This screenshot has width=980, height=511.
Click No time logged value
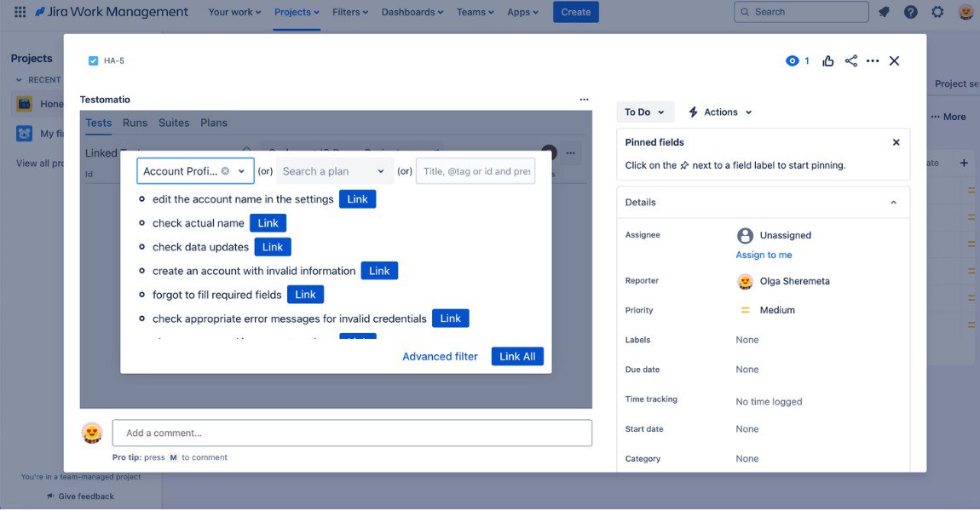pos(769,402)
